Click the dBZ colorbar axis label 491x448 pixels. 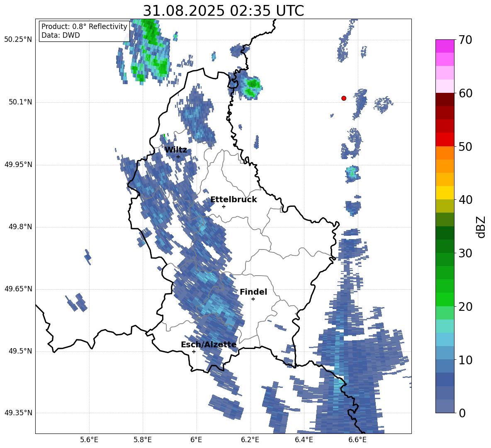click(x=481, y=227)
